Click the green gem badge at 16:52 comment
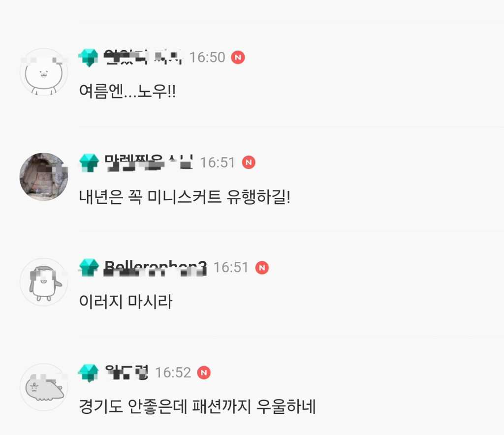Image resolution: width=504 pixels, height=435 pixels. coord(88,373)
